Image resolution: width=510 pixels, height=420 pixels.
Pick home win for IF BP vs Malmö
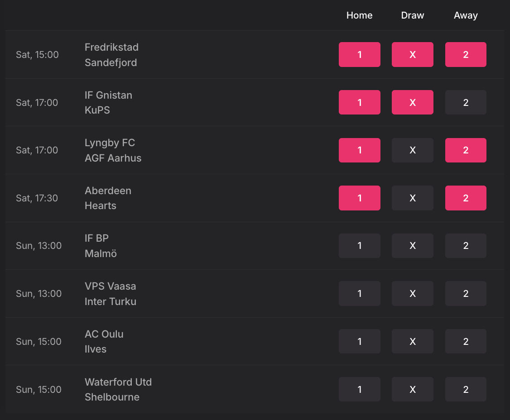click(x=360, y=246)
